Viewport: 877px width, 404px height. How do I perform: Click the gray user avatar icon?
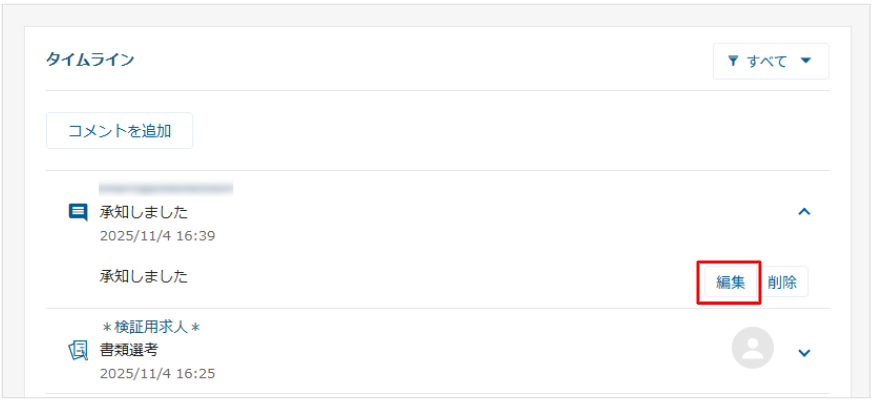click(753, 348)
